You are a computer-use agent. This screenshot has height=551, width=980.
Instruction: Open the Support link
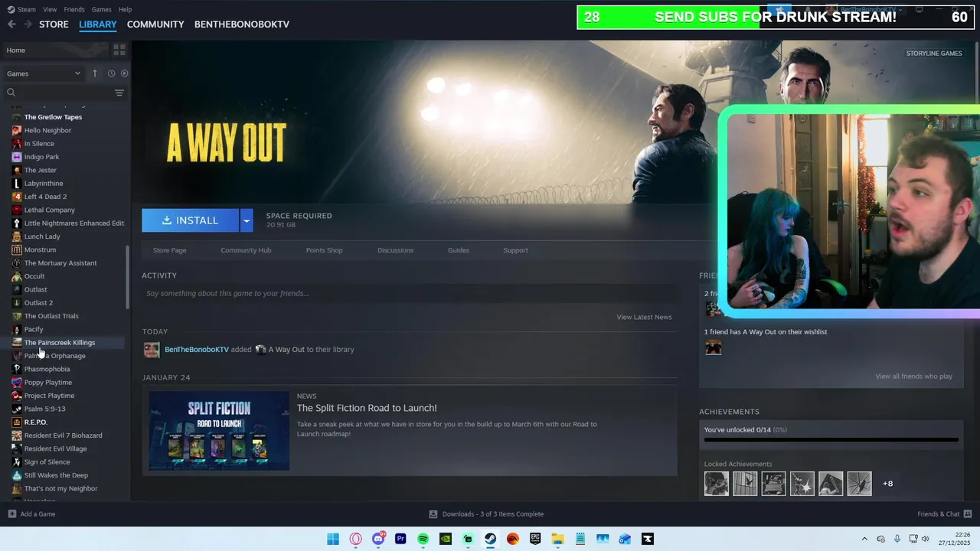point(515,250)
